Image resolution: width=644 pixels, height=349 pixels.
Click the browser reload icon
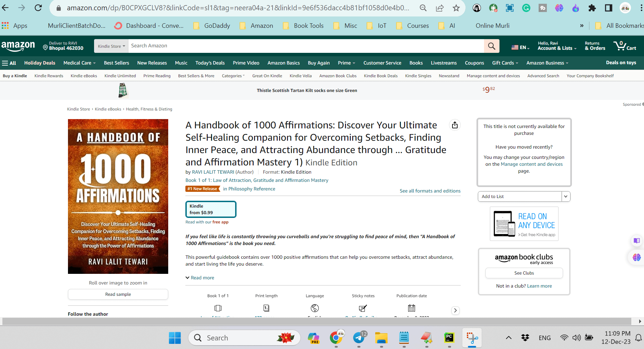point(38,8)
